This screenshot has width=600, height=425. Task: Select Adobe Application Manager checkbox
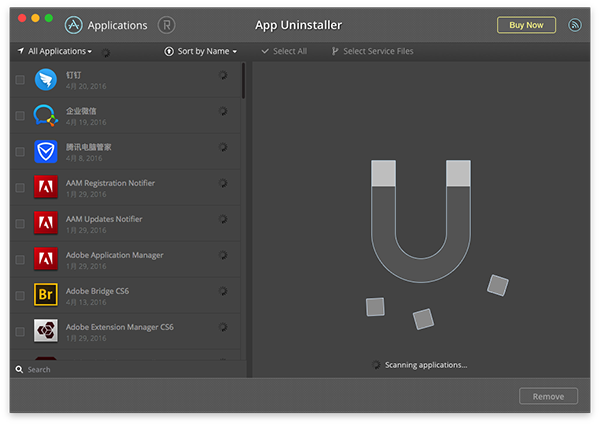tap(20, 260)
